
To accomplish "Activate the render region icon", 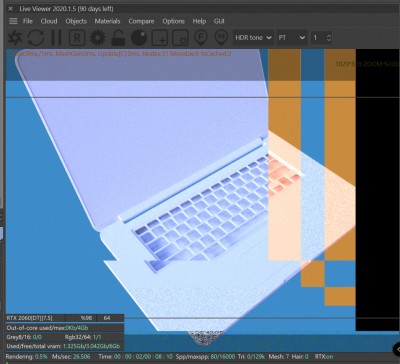I will (x=160, y=38).
